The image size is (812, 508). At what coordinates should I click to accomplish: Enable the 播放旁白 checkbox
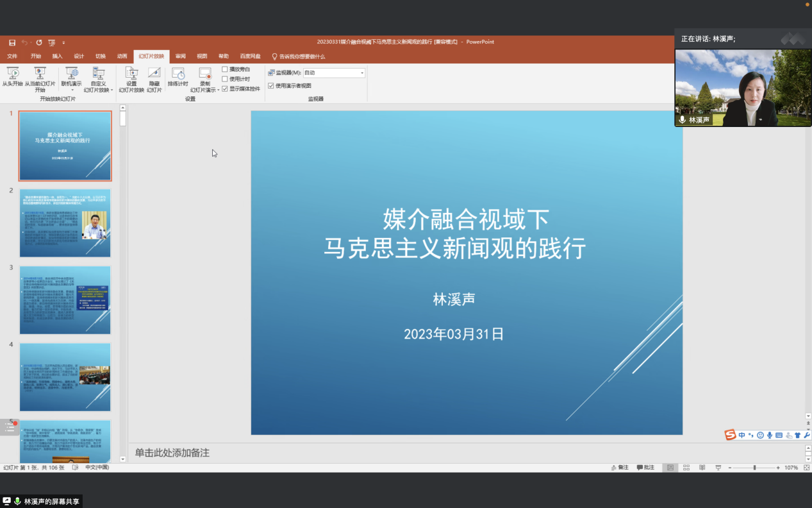pos(225,69)
